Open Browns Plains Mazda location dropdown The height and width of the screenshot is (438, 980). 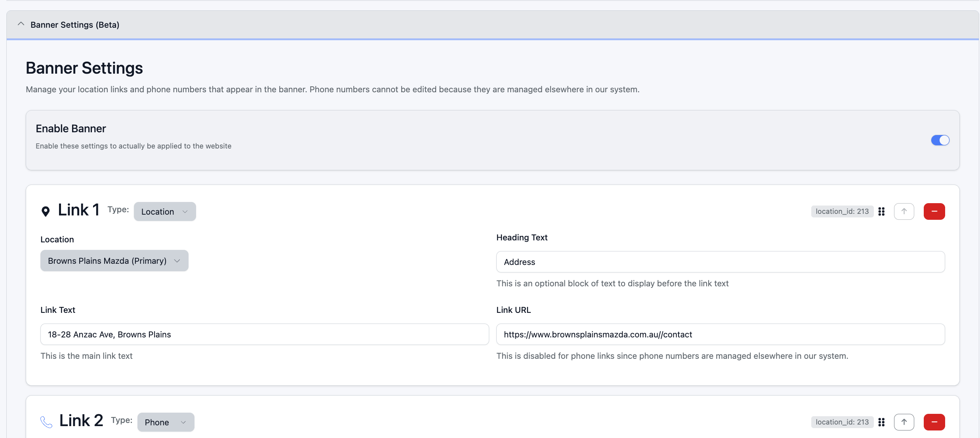pos(114,261)
